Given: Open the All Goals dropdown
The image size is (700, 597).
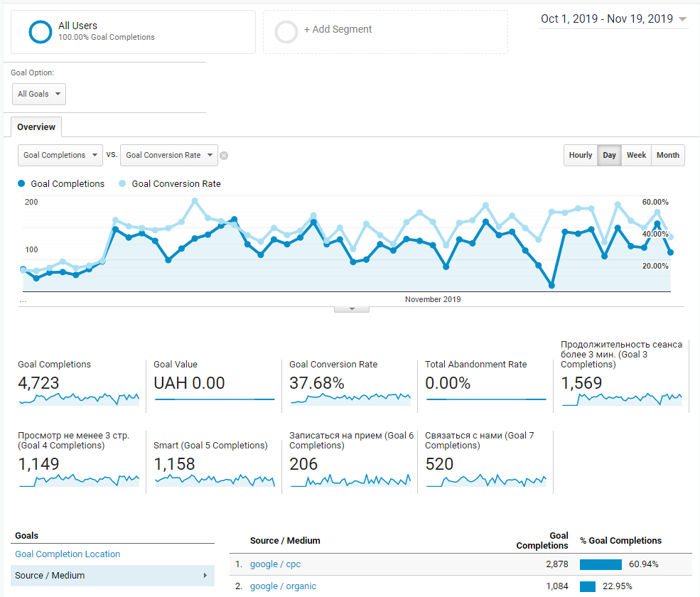Looking at the screenshot, I should click(x=39, y=95).
